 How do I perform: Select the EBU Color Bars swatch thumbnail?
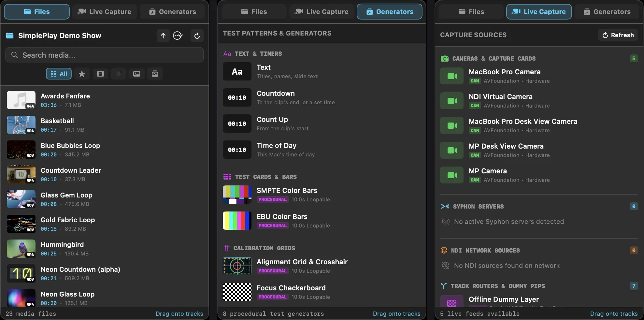[237, 221]
